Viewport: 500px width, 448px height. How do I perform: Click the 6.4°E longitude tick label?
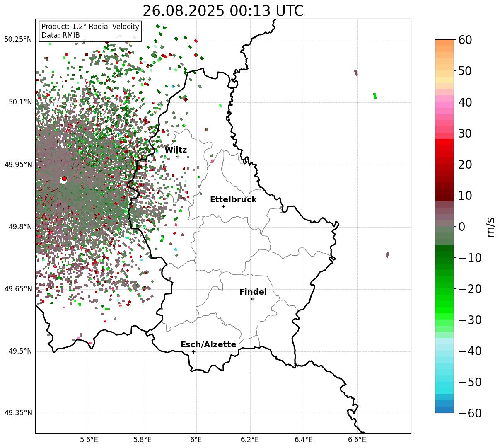tap(304, 440)
